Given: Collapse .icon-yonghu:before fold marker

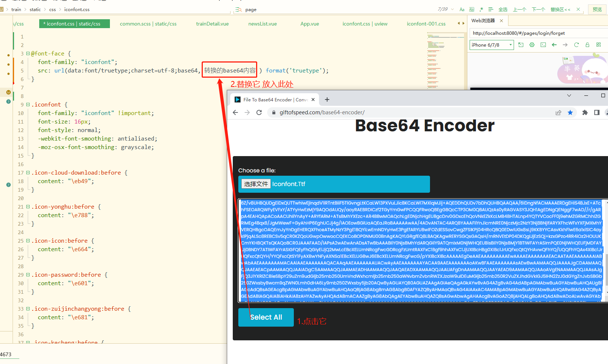Looking at the screenshot, I should point(28,207).
